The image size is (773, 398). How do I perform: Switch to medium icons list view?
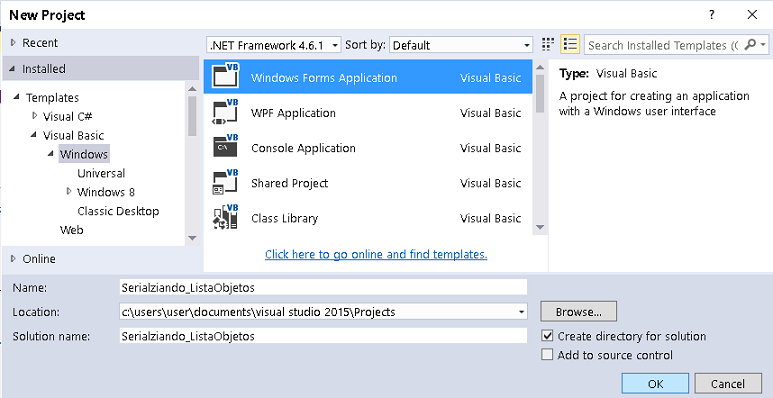pos(570,45)
